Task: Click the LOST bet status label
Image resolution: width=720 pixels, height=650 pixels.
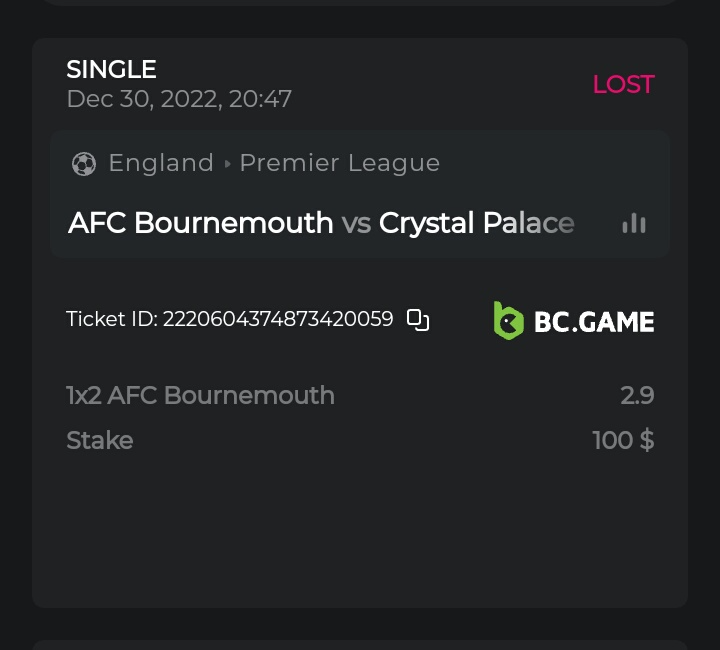Action: click(623, 85)
